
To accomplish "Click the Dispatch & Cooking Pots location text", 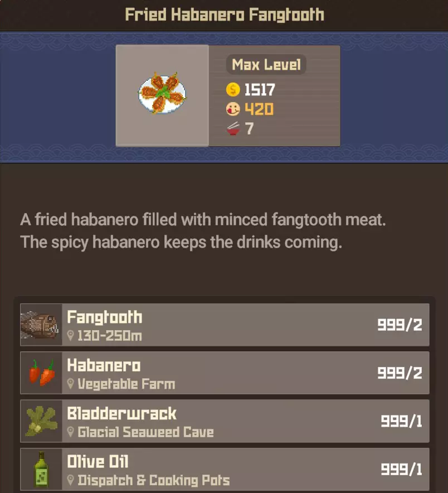I will coord(154,480).
